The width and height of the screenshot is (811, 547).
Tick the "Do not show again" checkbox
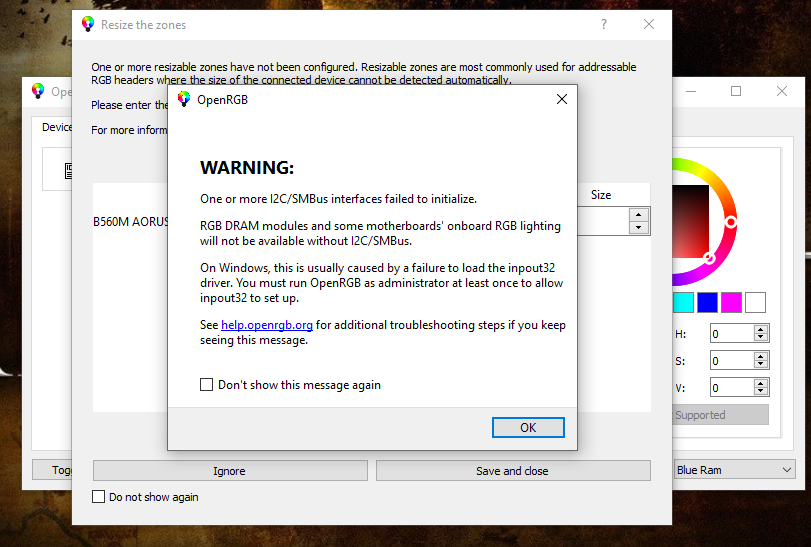[98, 497]
